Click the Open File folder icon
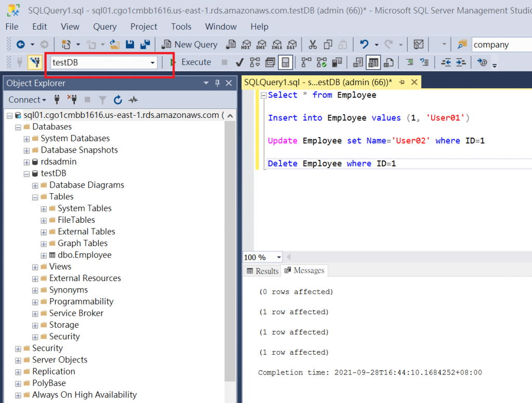Image resolution: width=532 pixels, height=403 pixels. point(115,45)
